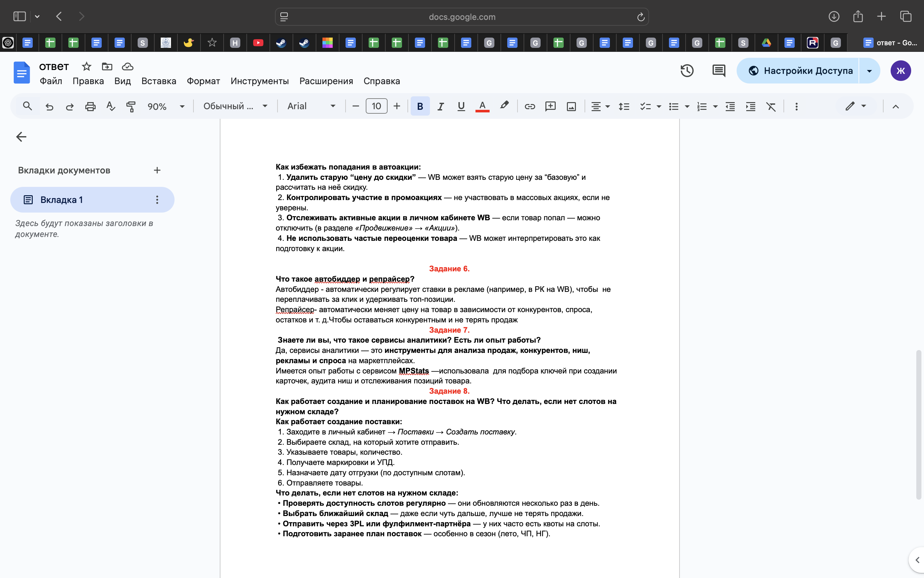Expand checklist options arrow
This screenshot has width=924, height=578.
click(x=659, y=106)
